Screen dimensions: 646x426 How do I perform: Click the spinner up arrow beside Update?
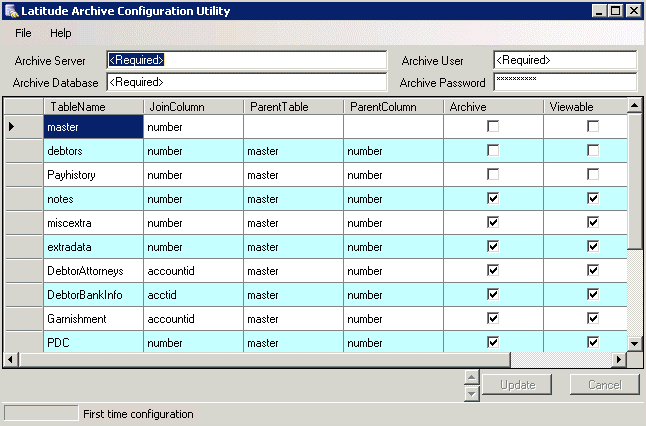pyautogui.click(x=471, y=377)
